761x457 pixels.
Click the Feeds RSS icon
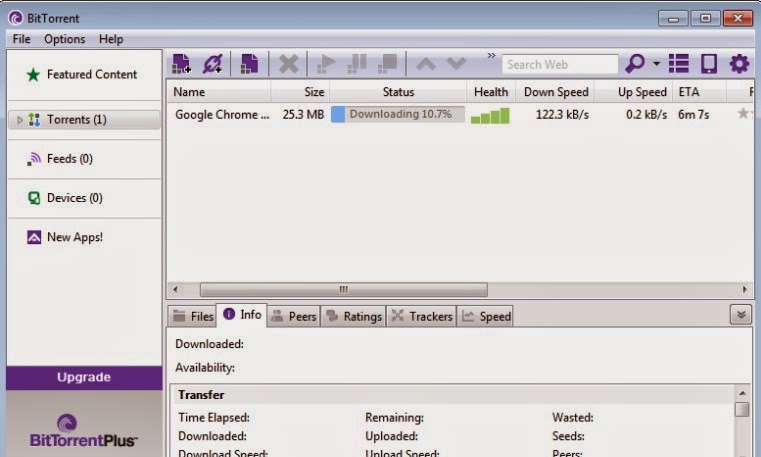[x=34, y=159]
